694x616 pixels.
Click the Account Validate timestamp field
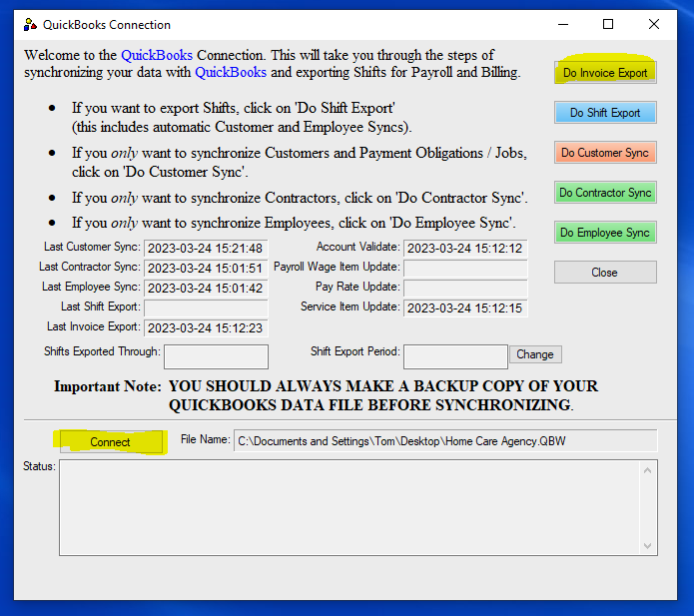pyautogui.click(x=465, y=249)
